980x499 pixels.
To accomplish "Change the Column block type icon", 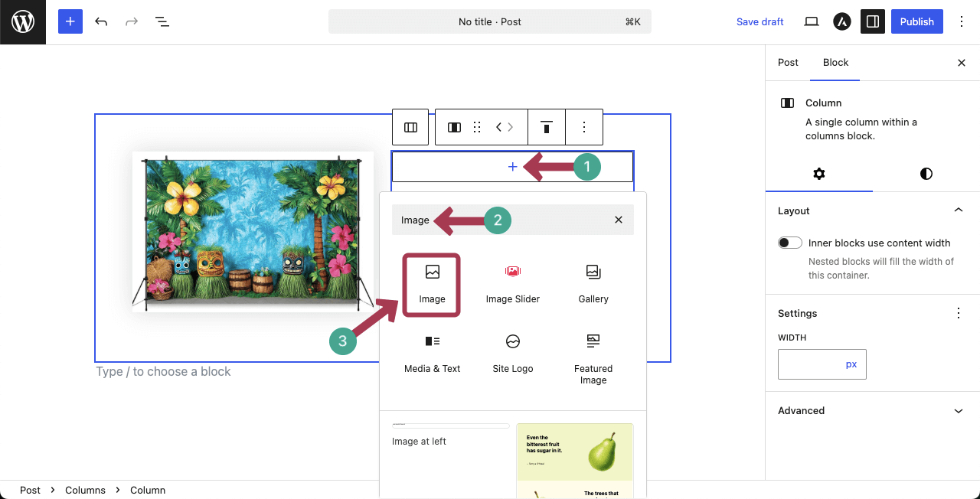I will pyautogui.click(x=454, y=127).
